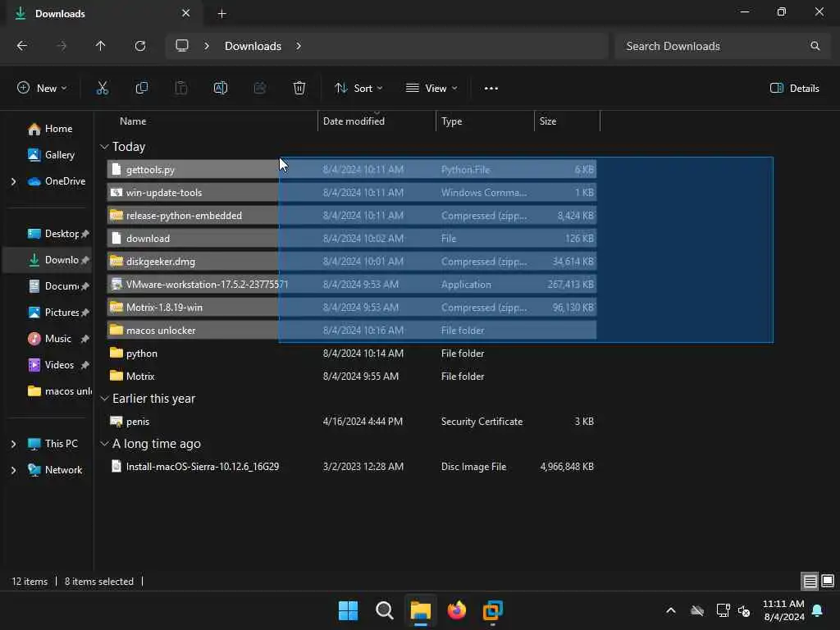Open notification bell in system tray
Screen dimensions: 840x630
(x=818, y=610)
